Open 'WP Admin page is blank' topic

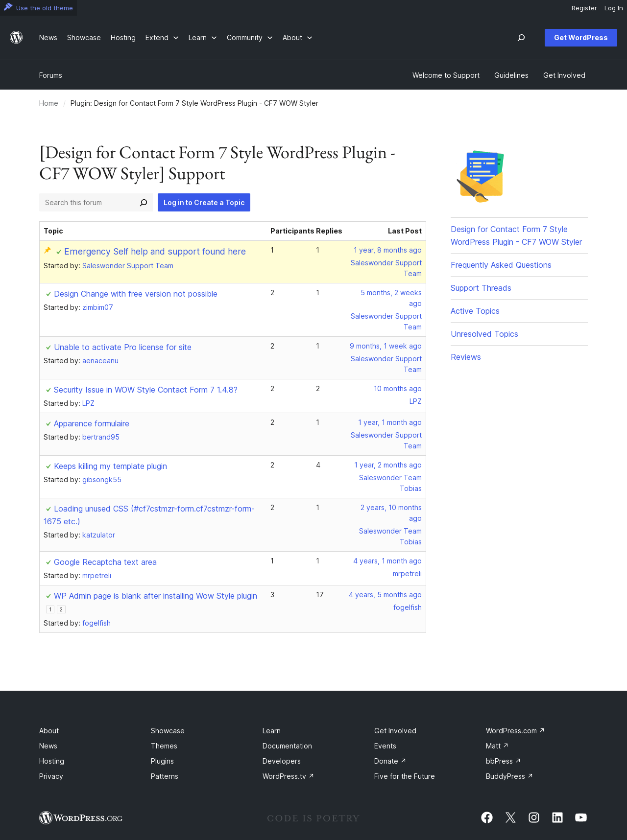point(155,596)
